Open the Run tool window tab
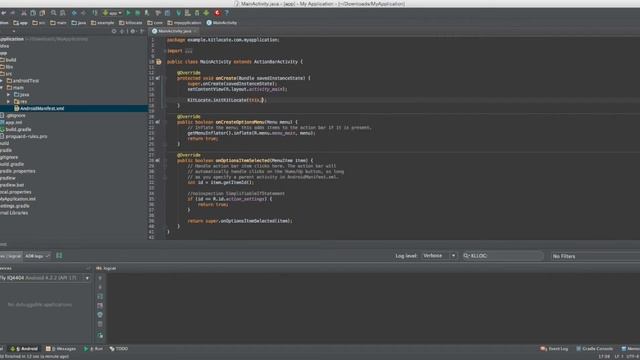The width and height of the screenshot is (640, 360). coord(93,349)
